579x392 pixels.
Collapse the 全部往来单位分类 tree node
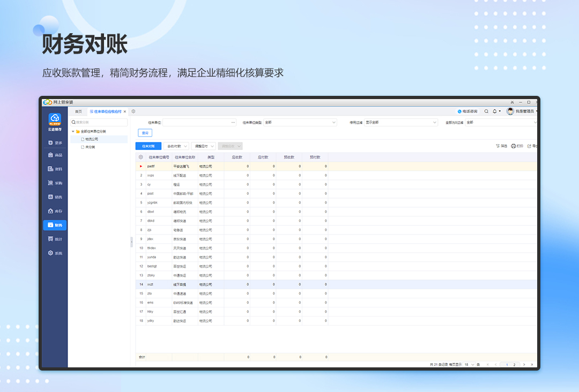click(73, 131)
